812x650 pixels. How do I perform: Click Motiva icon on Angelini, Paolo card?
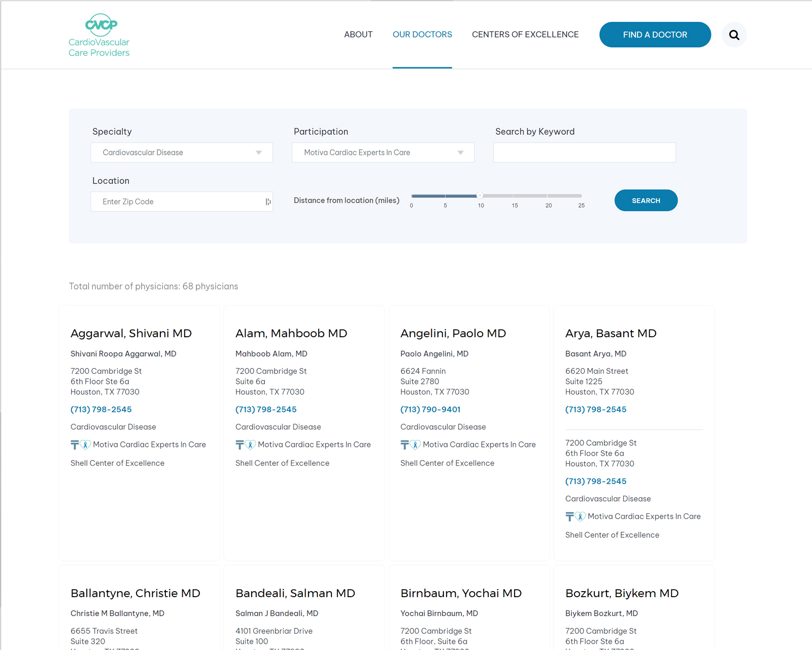coord(411,445)
